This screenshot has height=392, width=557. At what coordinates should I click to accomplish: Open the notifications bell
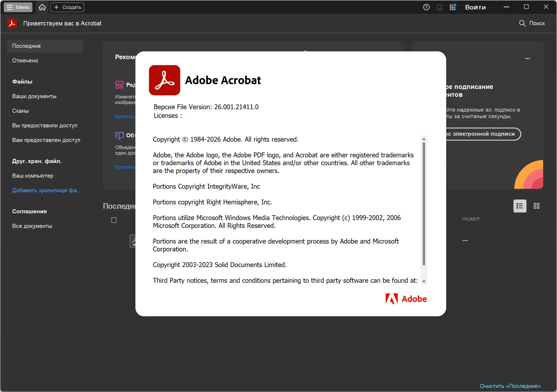[x=439, y=7]
